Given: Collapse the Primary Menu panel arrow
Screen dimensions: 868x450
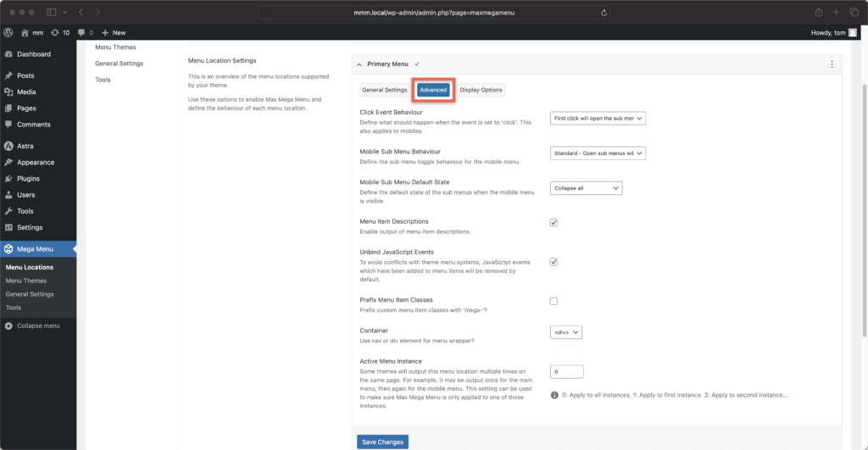Looking at the screenshot, I should [x=359, y=64].
